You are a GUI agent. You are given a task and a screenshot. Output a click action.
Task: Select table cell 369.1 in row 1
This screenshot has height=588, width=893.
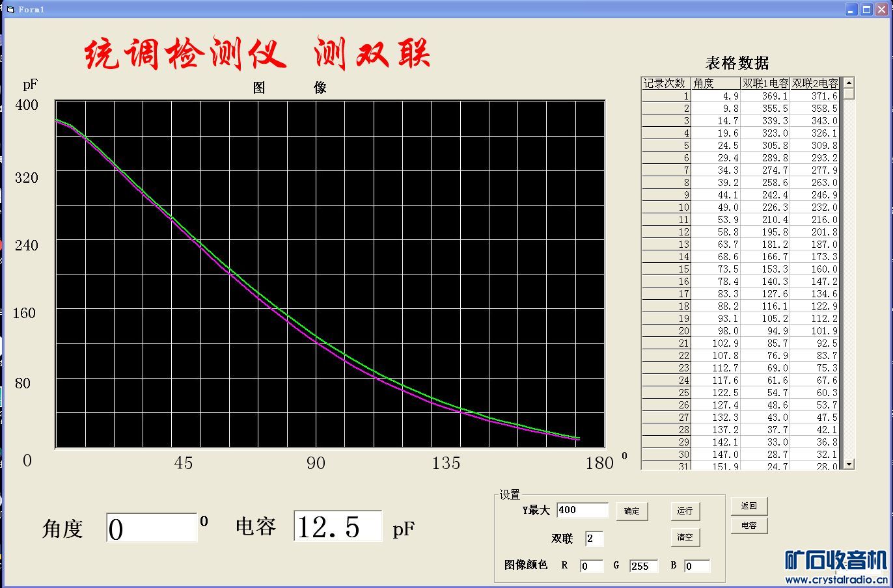(765, 96)
